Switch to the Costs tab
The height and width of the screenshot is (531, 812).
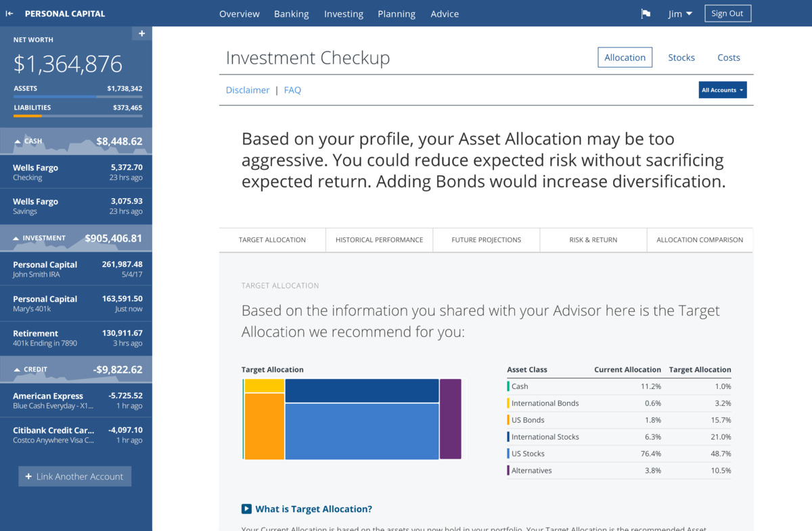(729, 57)
